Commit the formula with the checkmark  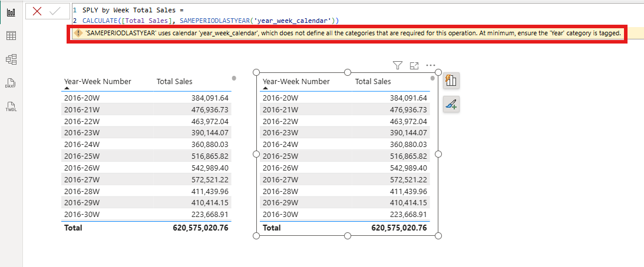click(x=55, y=12)
